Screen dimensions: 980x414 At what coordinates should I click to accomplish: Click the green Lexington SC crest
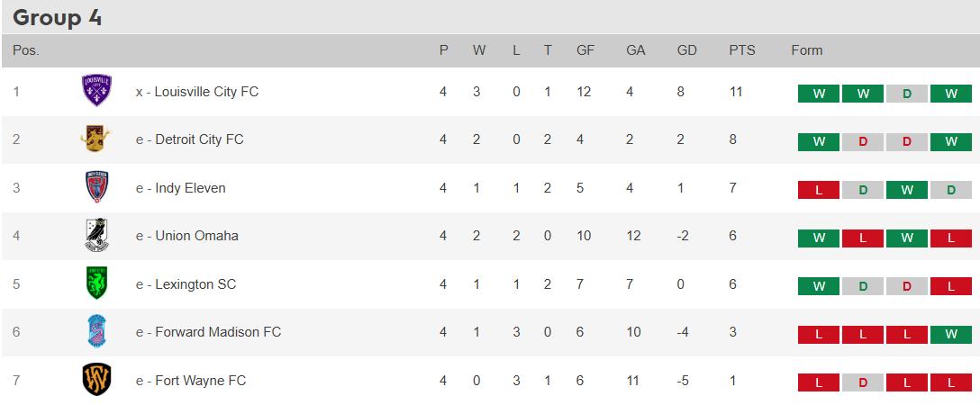click(x=97, y=284)
